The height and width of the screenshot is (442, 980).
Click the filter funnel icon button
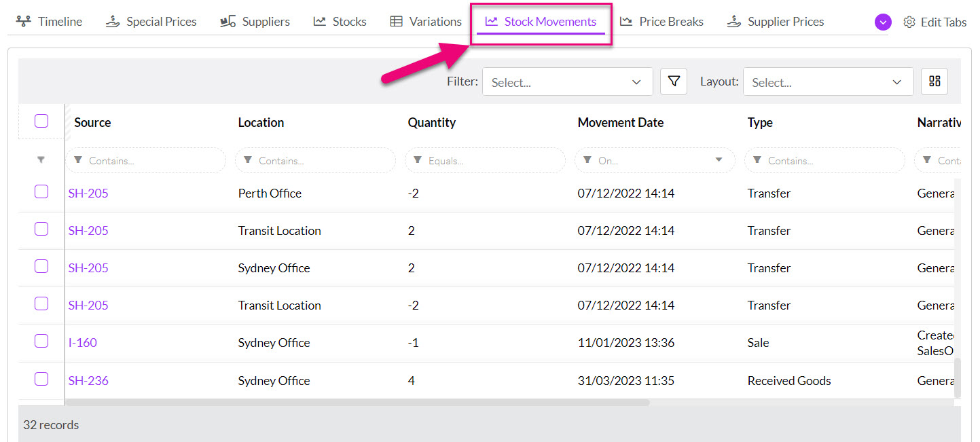pyautogui.click(x=674, y=81)
